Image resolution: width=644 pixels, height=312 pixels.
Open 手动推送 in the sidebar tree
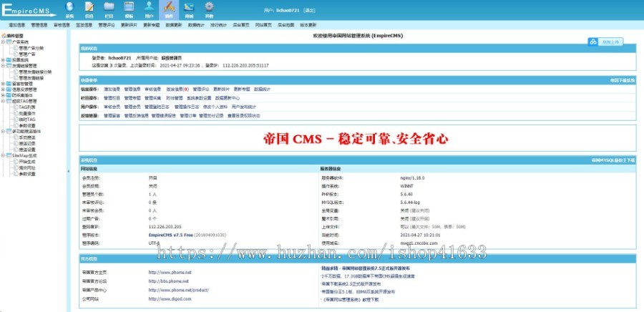(x=27, y=137)
